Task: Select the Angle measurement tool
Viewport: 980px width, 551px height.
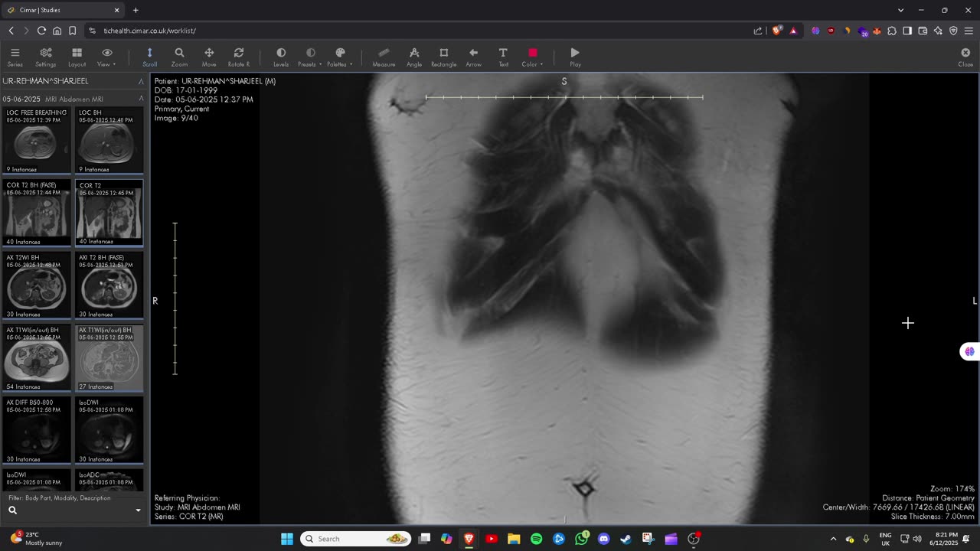Action: pyautogui.click(x=414, y=57)
